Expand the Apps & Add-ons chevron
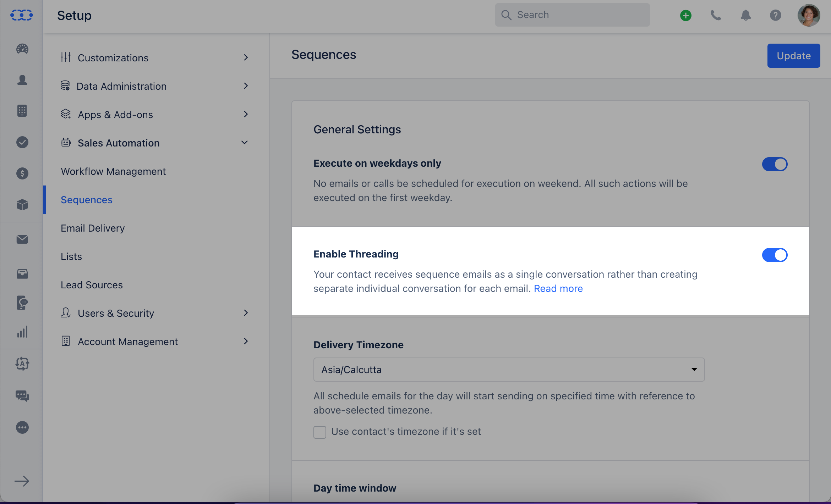This screenshot has width=831, height=504. [246, 114]
